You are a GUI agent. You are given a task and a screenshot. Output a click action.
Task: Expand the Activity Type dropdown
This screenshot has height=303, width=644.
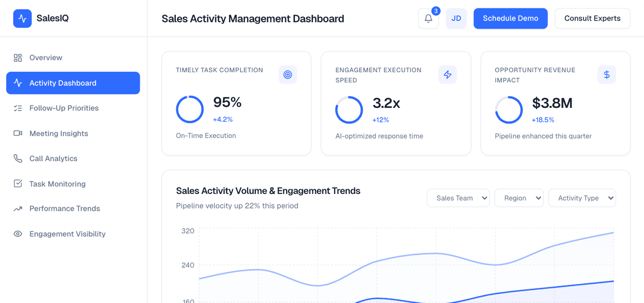(582, 198)
